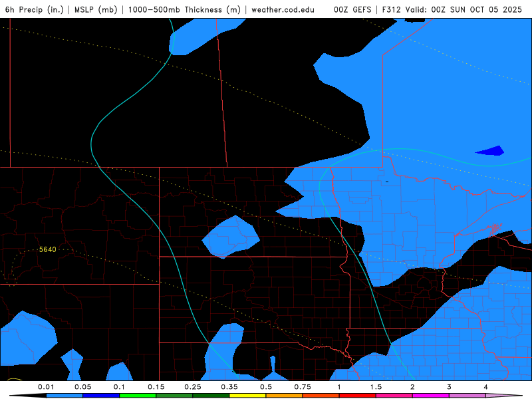Image resolution: width=532 pixels, height=399 pixels.
Task: Click the legend value 4
Action: (x=486, y=387)
